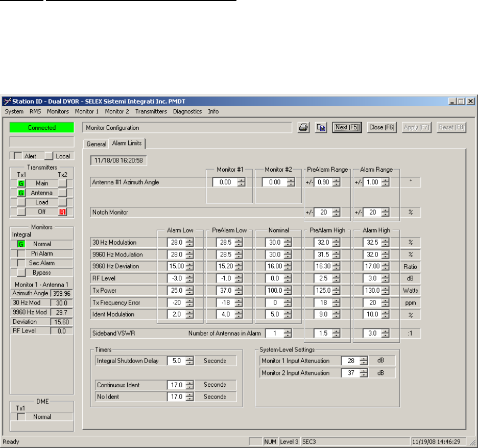The height and width of the screenshot is (448, 478).
Task: Toggle the Tx1 Main green indicator
Action: coord(21,183)
